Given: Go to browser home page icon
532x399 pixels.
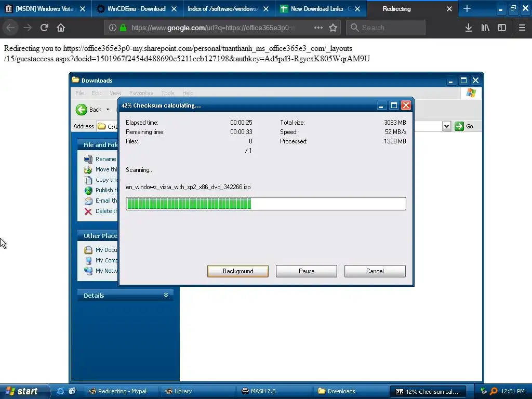Looking at the screenshot, I should [61, 28].
